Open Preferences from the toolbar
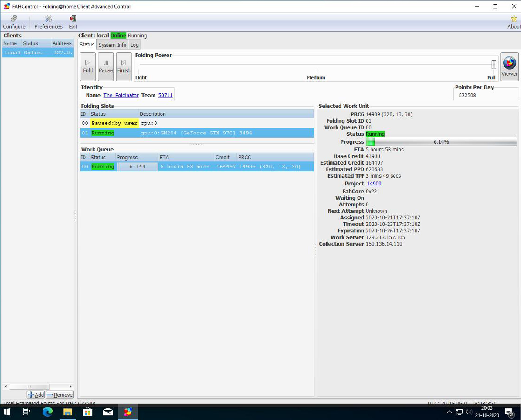Viewport: 521px width, 420px height. coord(48,22)
